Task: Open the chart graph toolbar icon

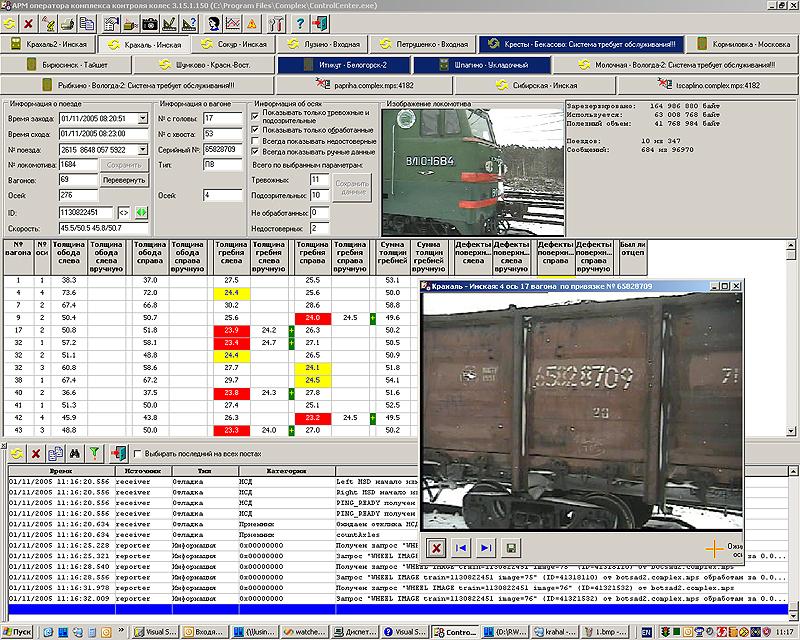Action: click(x=233, y=23)
